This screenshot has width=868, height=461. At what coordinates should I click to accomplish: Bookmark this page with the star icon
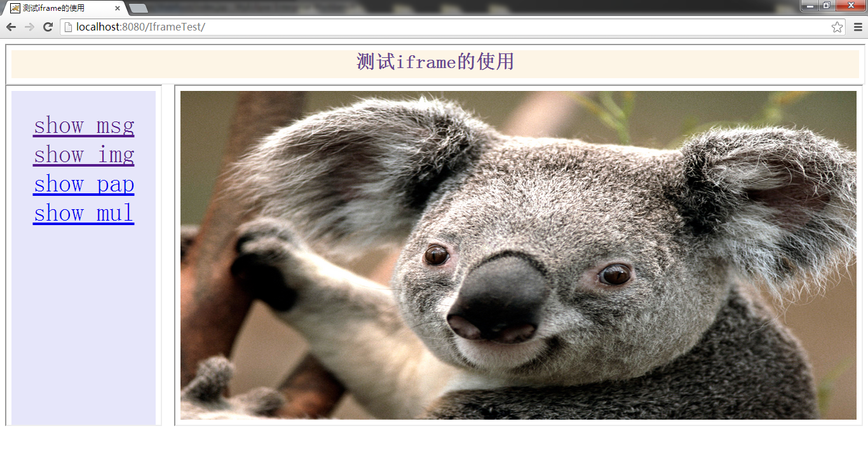(837, 27)
